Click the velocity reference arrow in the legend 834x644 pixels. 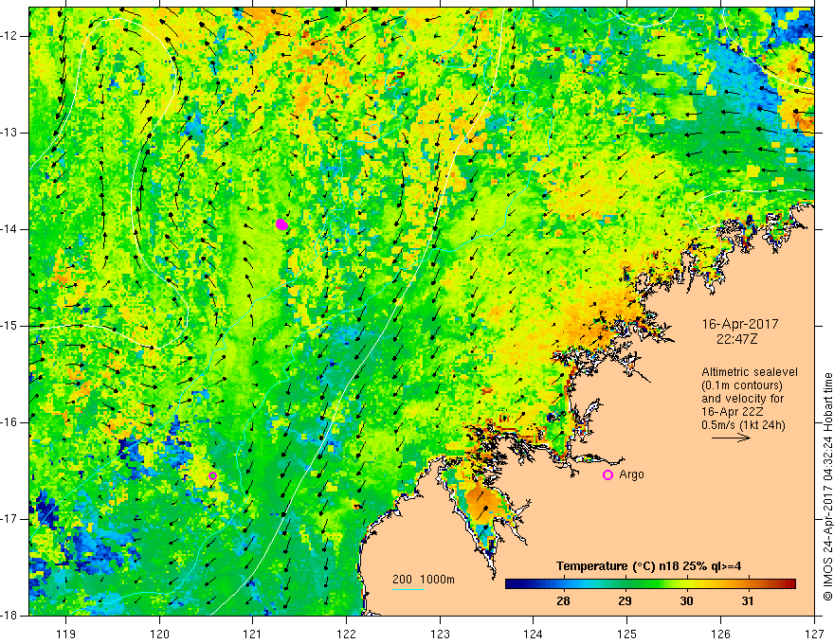(x=731, y=438)
